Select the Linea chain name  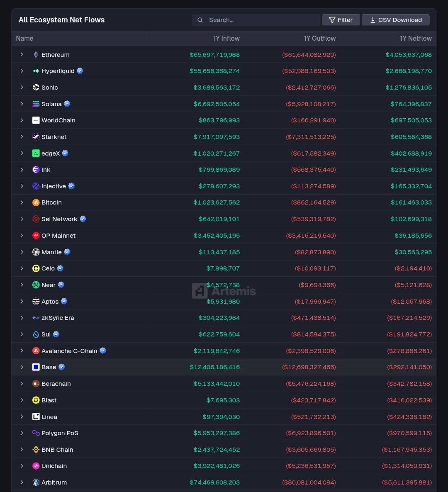coord(49,416)
